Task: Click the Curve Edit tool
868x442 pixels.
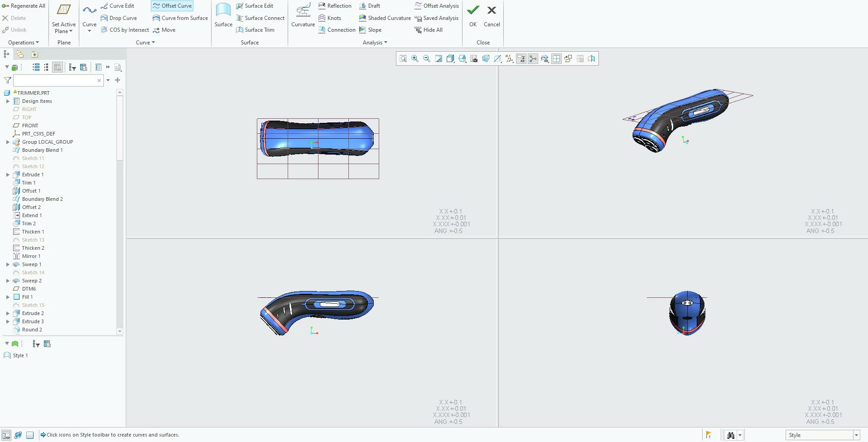Action: [x=117, y=6]
